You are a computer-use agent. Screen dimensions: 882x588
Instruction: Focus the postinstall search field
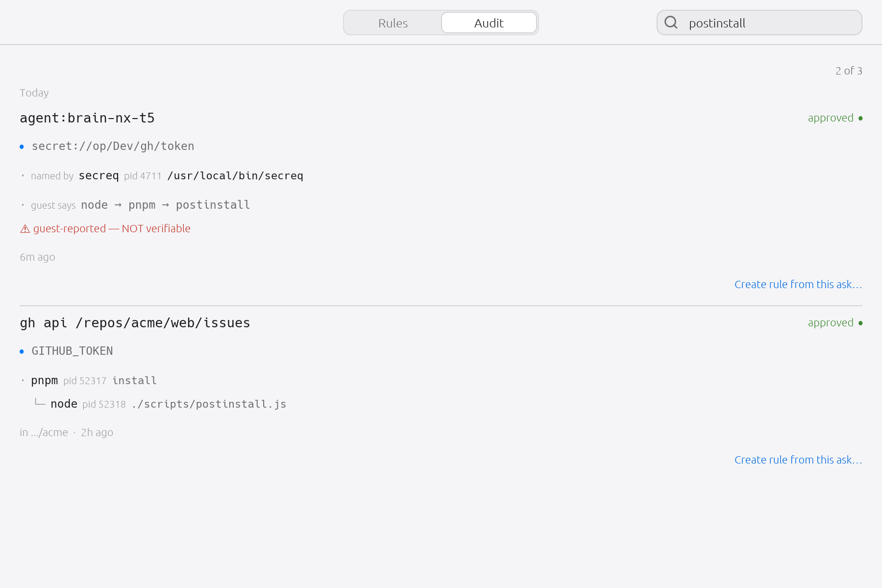759,23
